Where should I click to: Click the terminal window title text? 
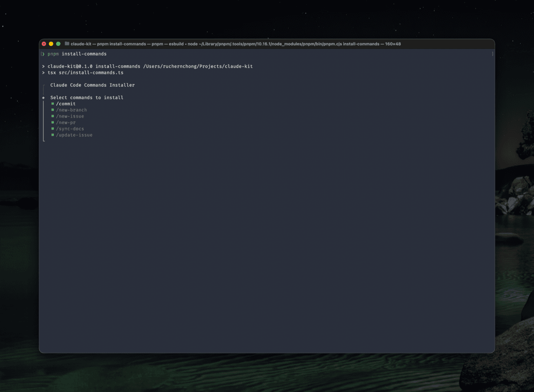(x=236, y=44)
